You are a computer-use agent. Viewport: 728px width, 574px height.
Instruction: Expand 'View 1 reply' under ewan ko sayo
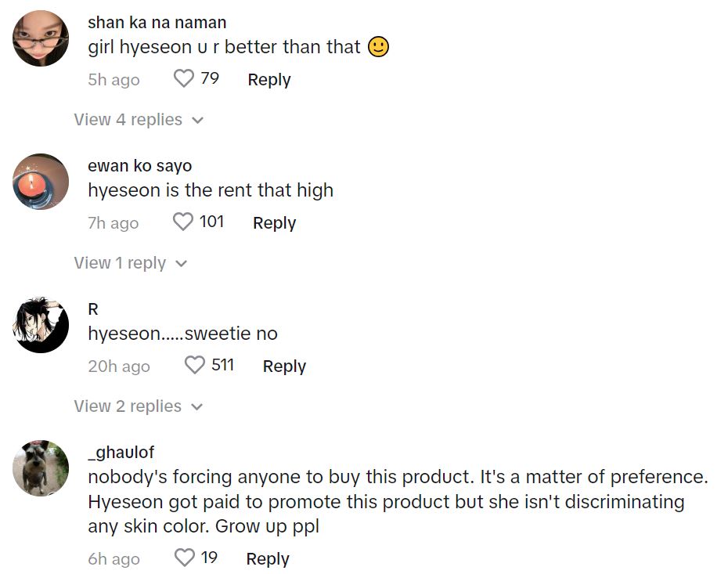131,263
